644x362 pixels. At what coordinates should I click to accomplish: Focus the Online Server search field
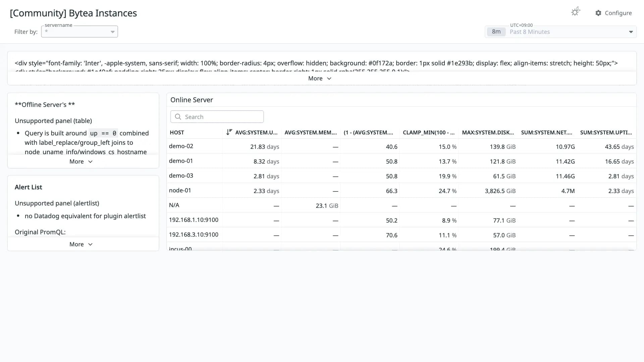[x=217, y=117]
